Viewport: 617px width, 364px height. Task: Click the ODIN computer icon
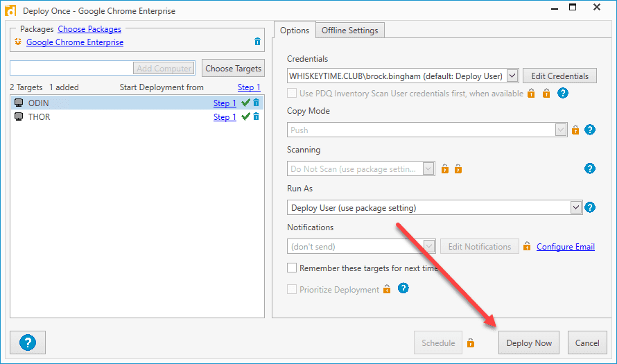(x=19, y=103)
